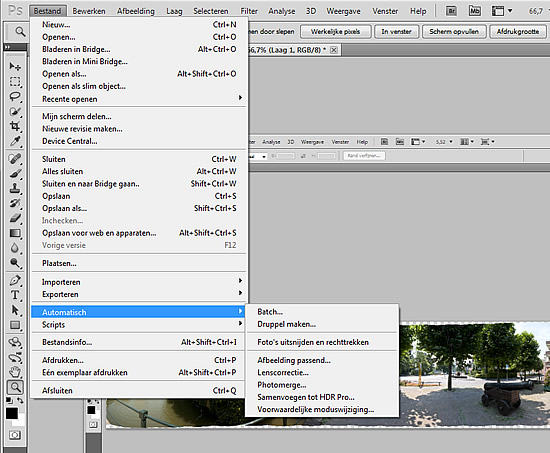The width and height of the screenshot is (550, 453).
Task: Select the Dodge tool
Action: click(15, 263)
